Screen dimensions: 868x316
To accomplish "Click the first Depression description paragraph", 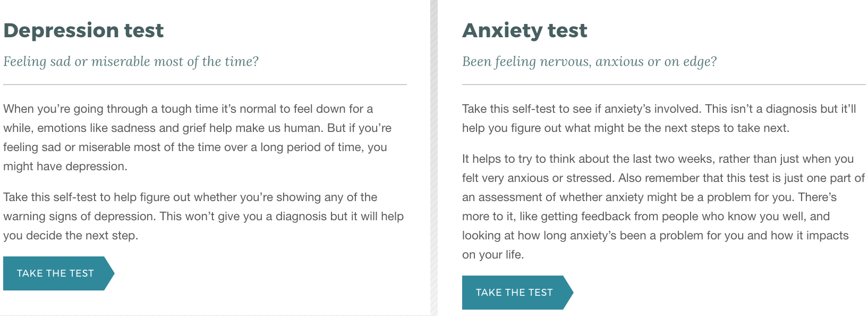I will 197,137.
